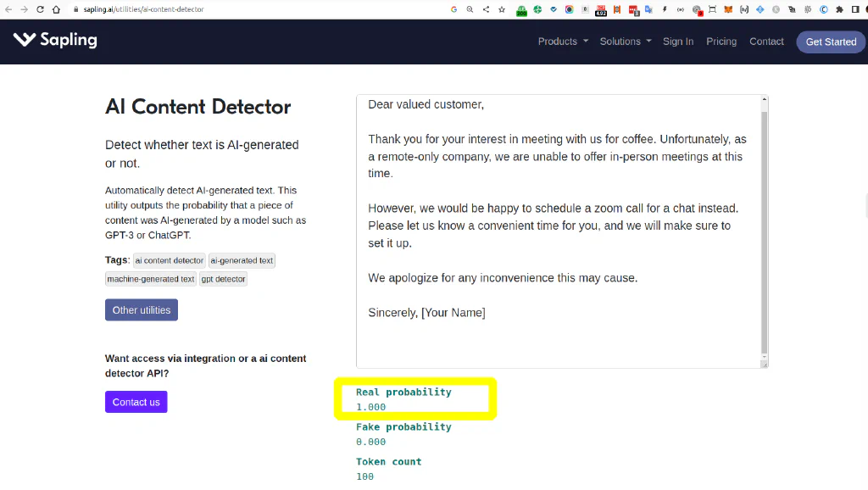
Task: Toggle the browser side panel icon
Action: tap(855, 9)
